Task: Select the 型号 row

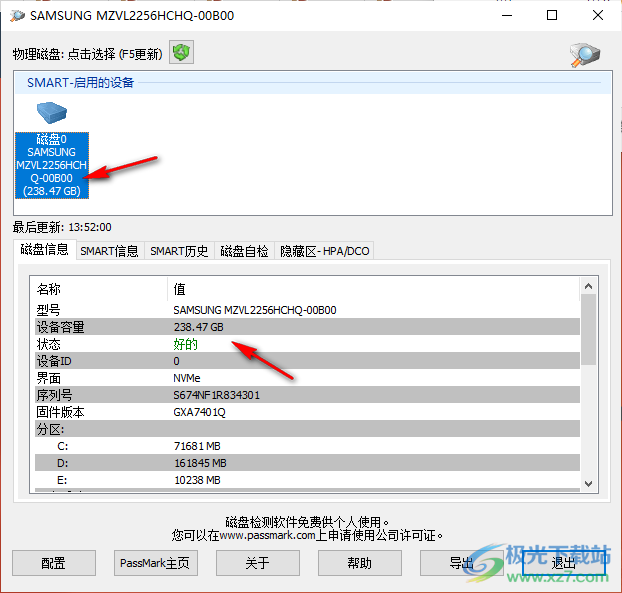Action: point(307,310)
